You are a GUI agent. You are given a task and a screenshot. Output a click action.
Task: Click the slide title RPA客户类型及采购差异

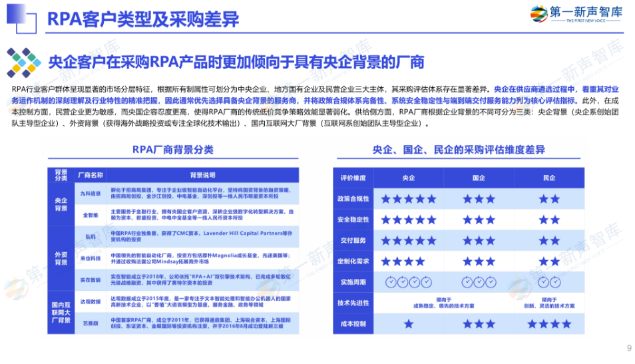point(143,19)
